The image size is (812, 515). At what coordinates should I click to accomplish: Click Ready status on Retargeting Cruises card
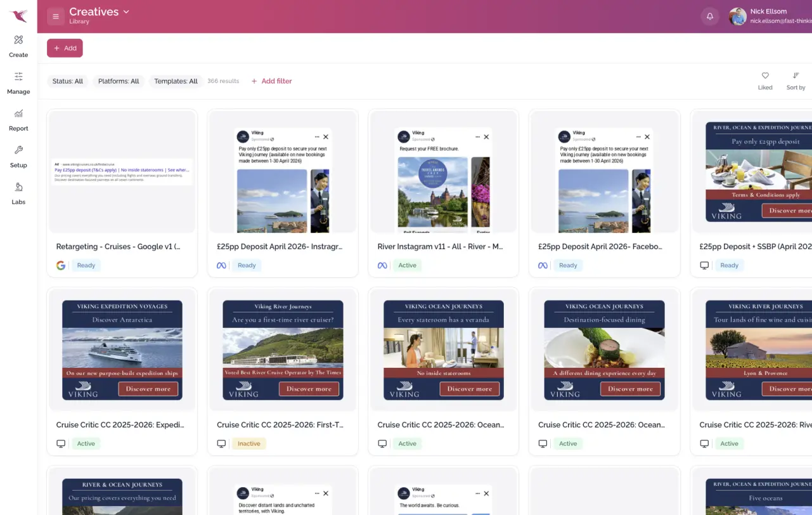pyautogui.click(x=86, y=265)
